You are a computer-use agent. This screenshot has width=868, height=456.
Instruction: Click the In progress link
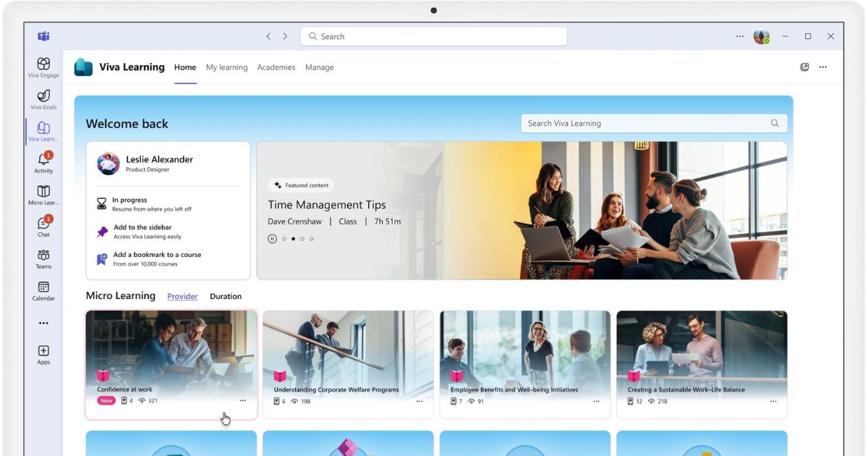[x=129, y=200]
